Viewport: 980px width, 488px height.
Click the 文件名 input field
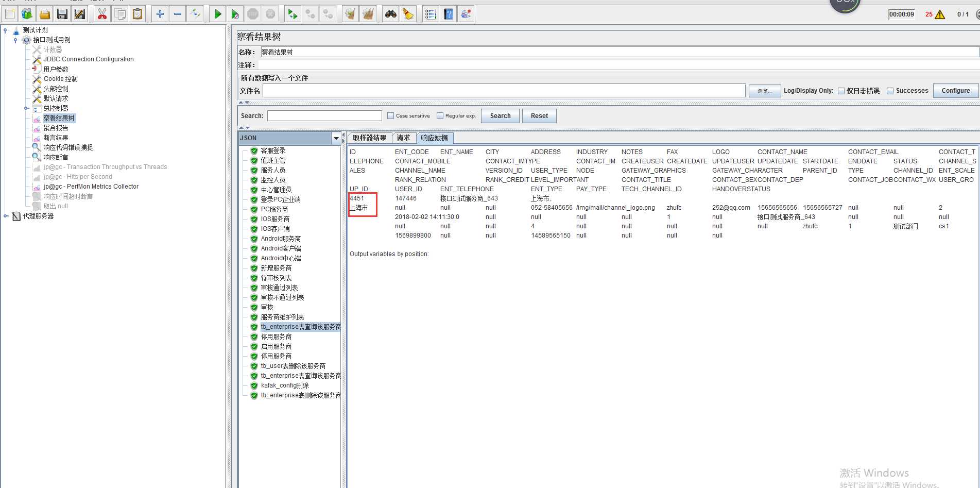pyautogui.click(x=504, y=91)
